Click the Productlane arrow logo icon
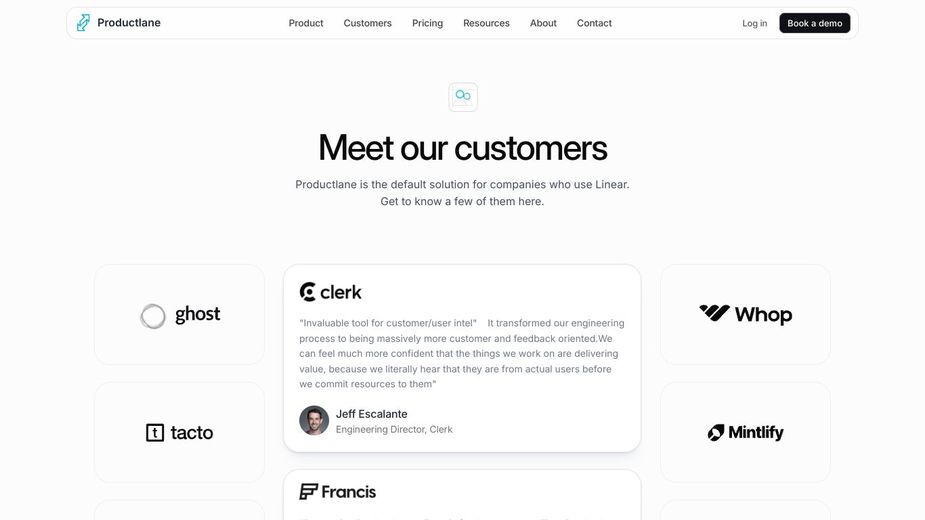The width and height of the screenshot is (925, 520). point(83,22)
